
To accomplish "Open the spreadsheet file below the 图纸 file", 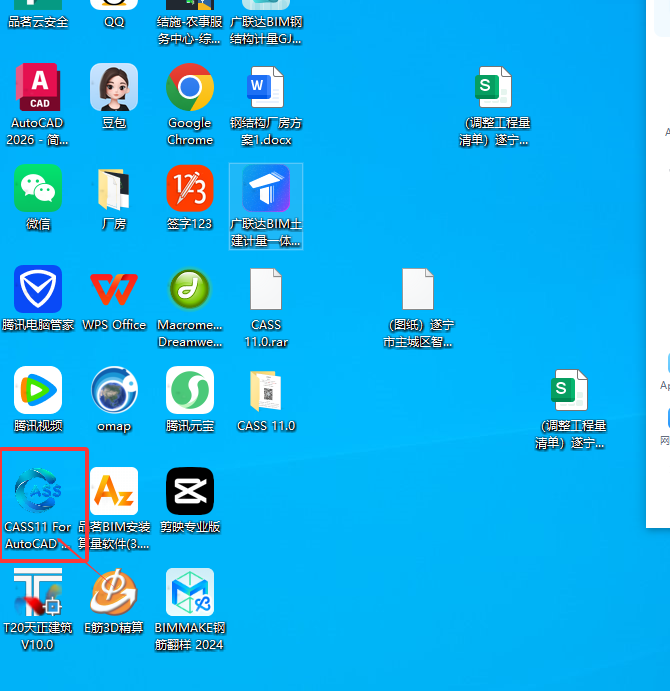I will (x=570, y=390).
